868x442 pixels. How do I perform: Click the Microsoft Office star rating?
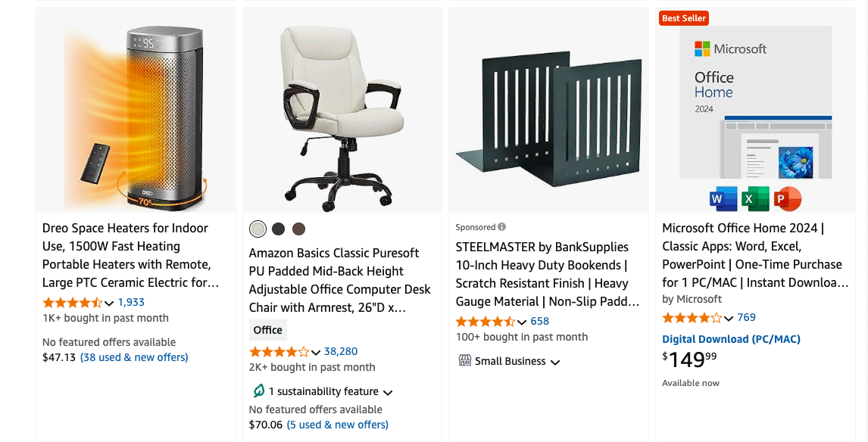click(692, 318)
